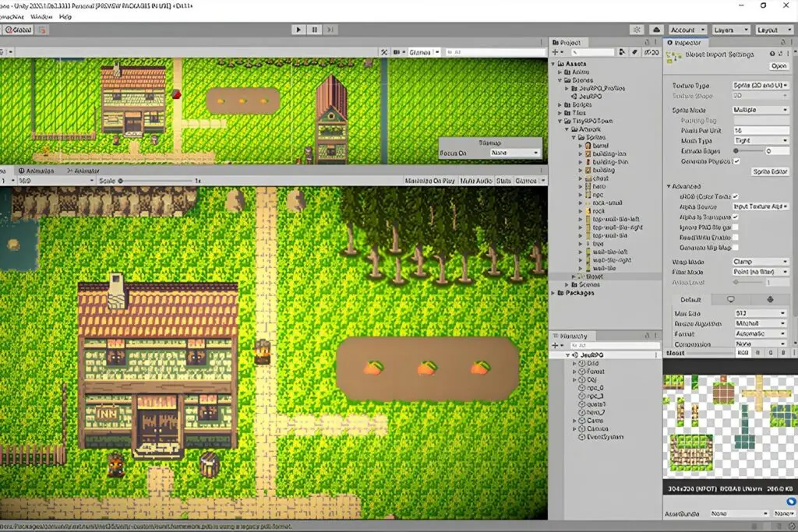Toggle the sRGB (Color Texture) checkbox
798x532 pixels.
[x=736, y=196]
